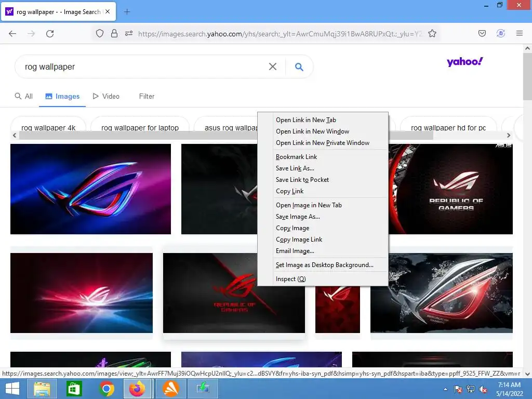
Task: Switch to the Video search tab
Action: pyautogui.click(x=106, y=96)
